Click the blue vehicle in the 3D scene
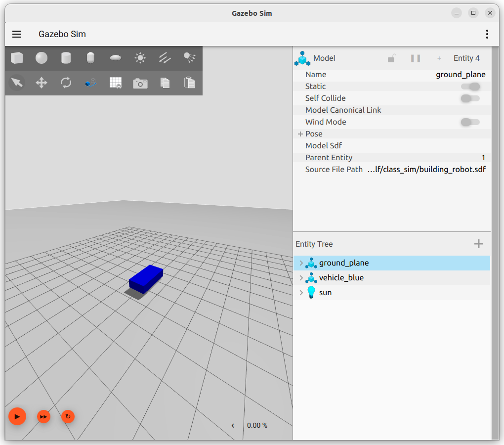Screen dimensions: 504x445 [146, 277]
